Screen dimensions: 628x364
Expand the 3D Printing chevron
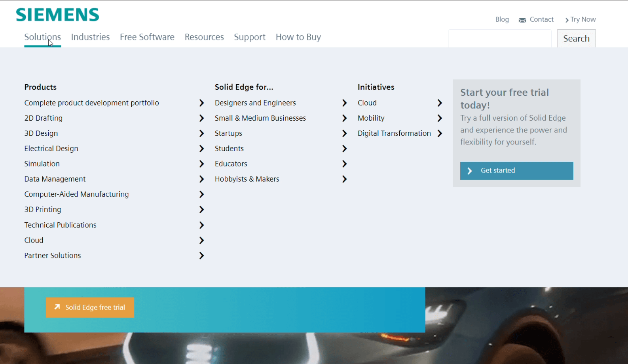point(201,210)
